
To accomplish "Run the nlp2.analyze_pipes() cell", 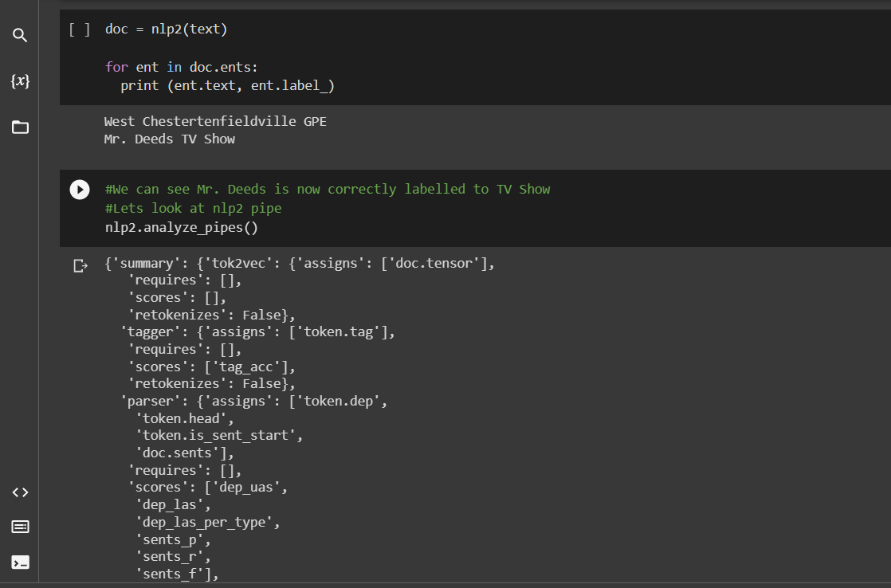I will tap(80, 189).
